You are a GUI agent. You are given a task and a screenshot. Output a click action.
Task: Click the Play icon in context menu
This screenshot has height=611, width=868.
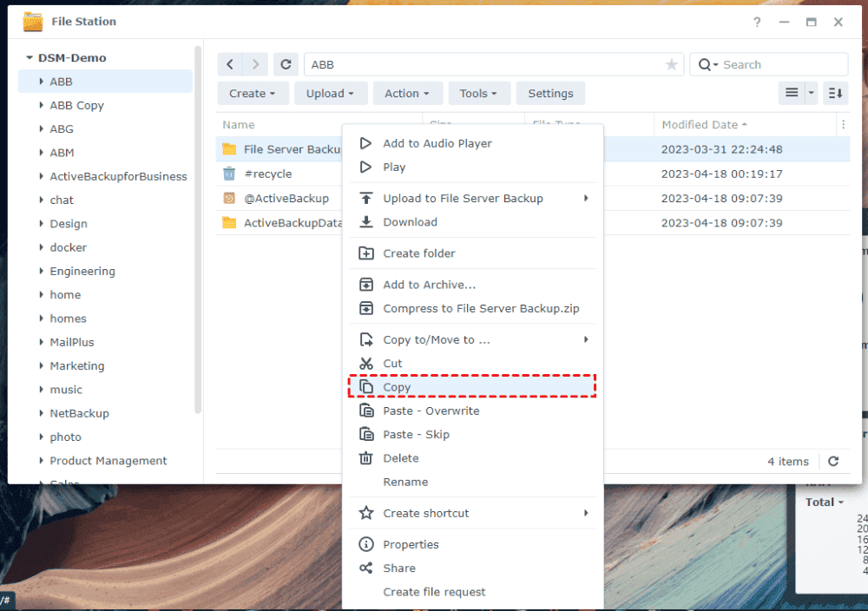click(365, 168)
